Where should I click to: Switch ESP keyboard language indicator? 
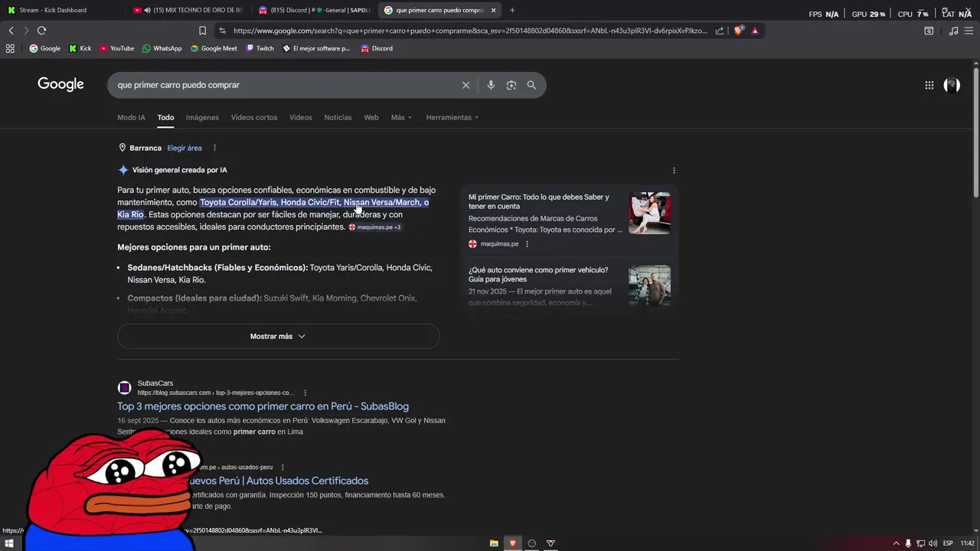[948, 543]
